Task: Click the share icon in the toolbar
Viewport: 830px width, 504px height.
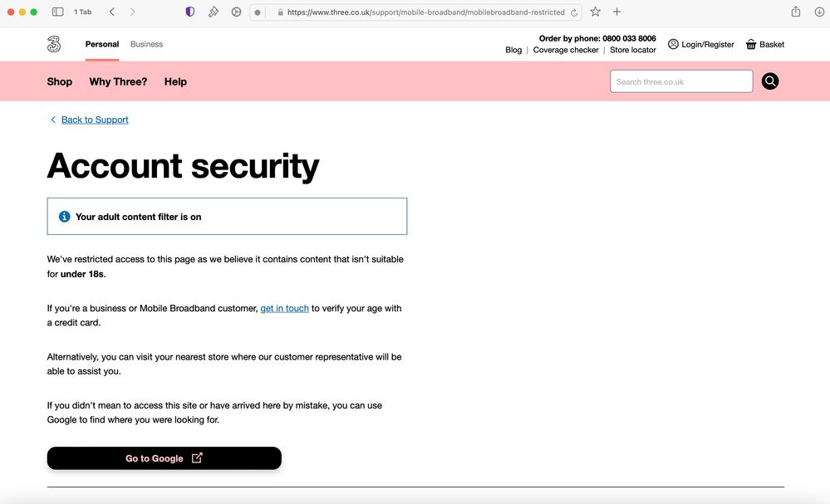Action: [x=795, y=12]
